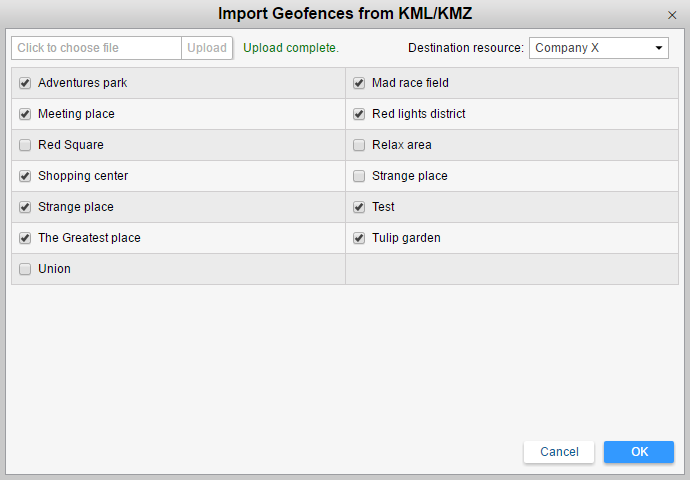Viewport: 690px width, 480px height.
Task: Check the Union geofence checkbox
Action: 25,269
